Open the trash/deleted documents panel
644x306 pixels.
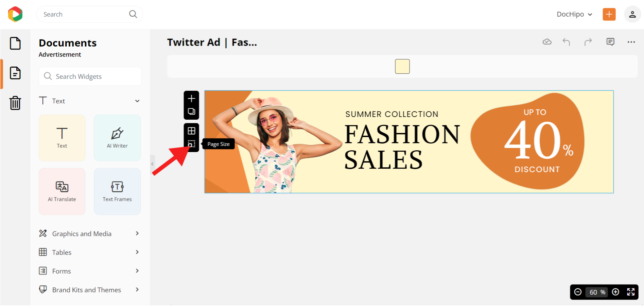pos(15,103)
